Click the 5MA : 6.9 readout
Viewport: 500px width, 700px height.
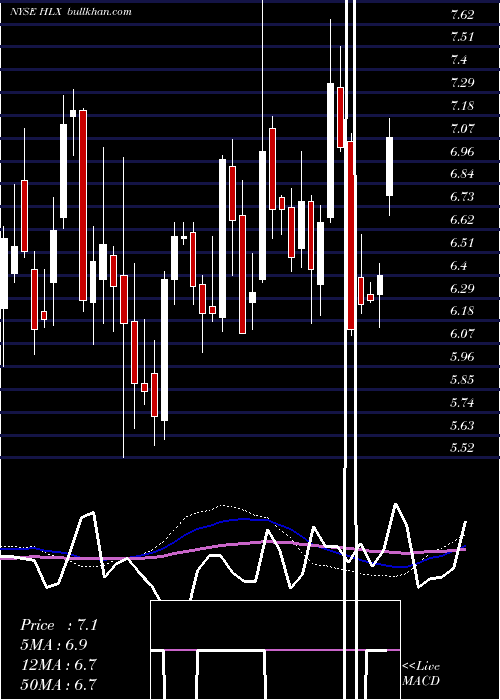pyautogui.click(x=54, y=645)
